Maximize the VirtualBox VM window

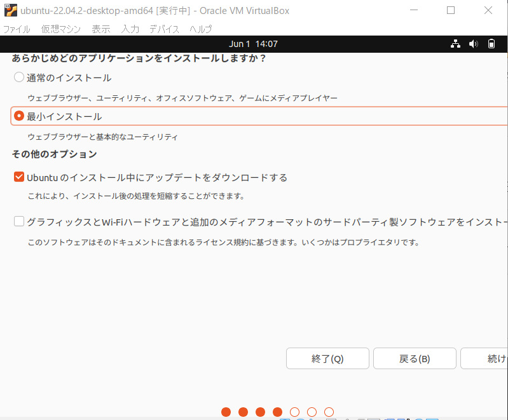tap(451, 10)
